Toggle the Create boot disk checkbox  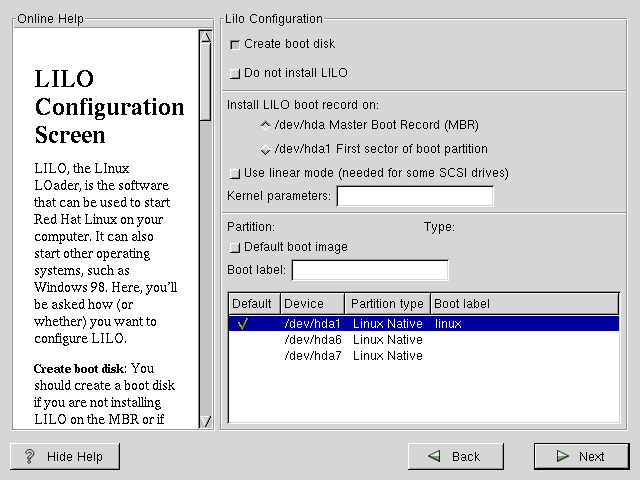coord(235,44)
